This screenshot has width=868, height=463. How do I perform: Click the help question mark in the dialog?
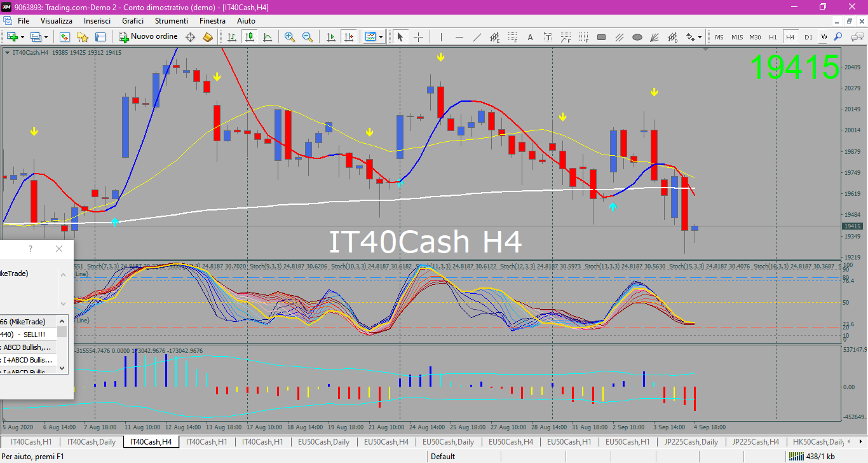click(30, 249)
